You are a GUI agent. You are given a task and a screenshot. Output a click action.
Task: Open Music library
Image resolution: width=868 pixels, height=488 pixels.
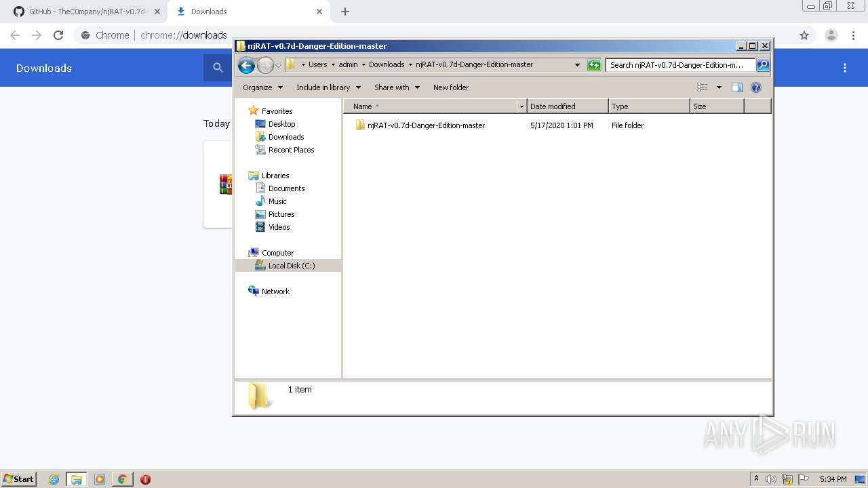[277, 201]
